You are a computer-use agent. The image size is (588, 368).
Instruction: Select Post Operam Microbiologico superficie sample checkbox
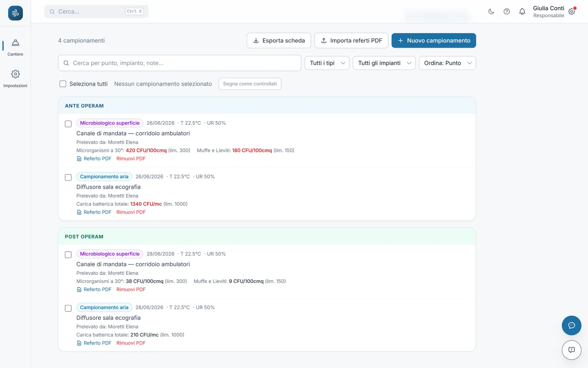click(68, 255)
